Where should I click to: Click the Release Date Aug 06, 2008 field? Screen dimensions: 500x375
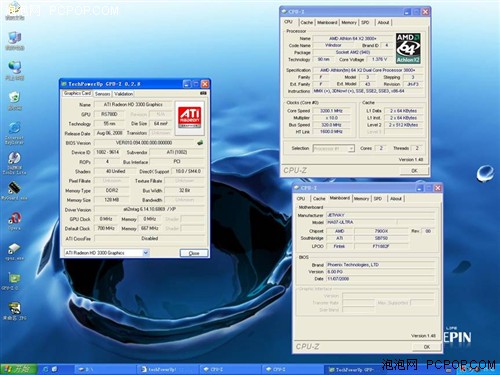click(109, 133)
